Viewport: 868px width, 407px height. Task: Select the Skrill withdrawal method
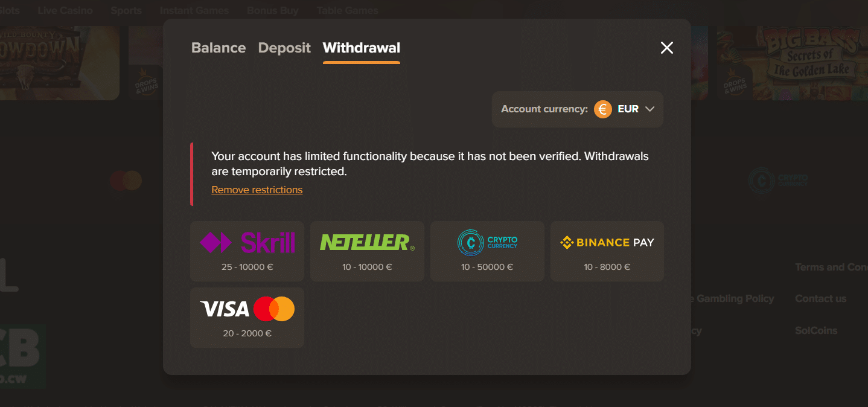(247, 251)
